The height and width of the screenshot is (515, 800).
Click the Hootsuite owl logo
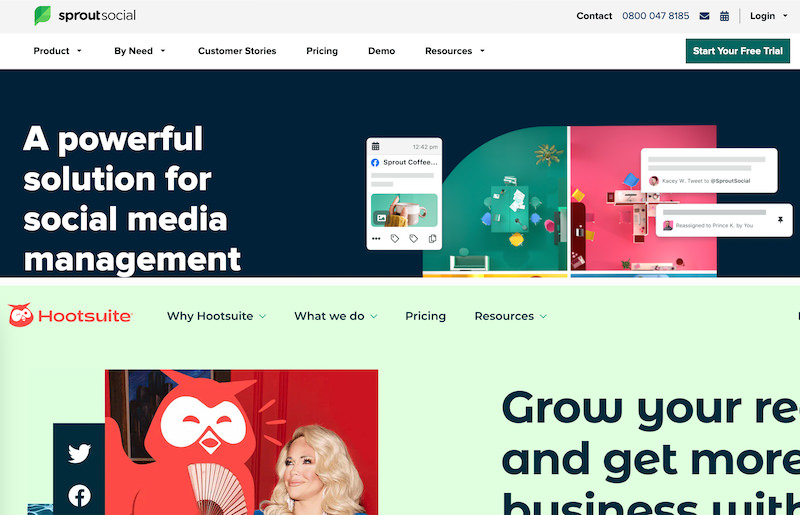(21, 315)
